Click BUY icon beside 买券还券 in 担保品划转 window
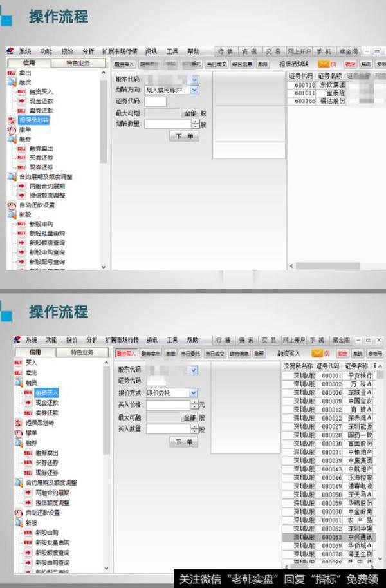Viewport: 386px width, 588px height. point(21,158)
